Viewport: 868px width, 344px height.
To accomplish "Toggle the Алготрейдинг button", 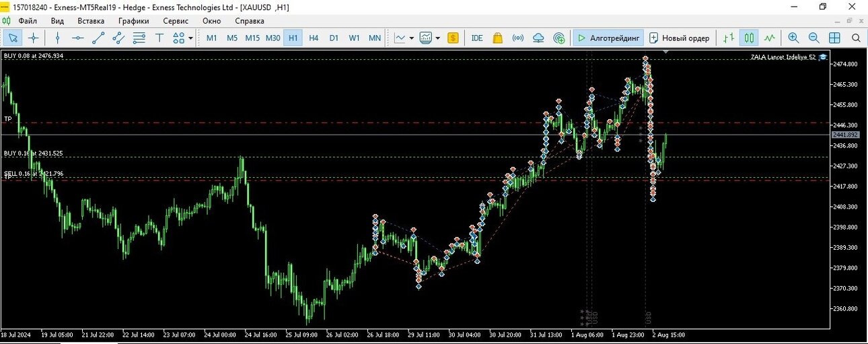I will (x=608, y=38).
